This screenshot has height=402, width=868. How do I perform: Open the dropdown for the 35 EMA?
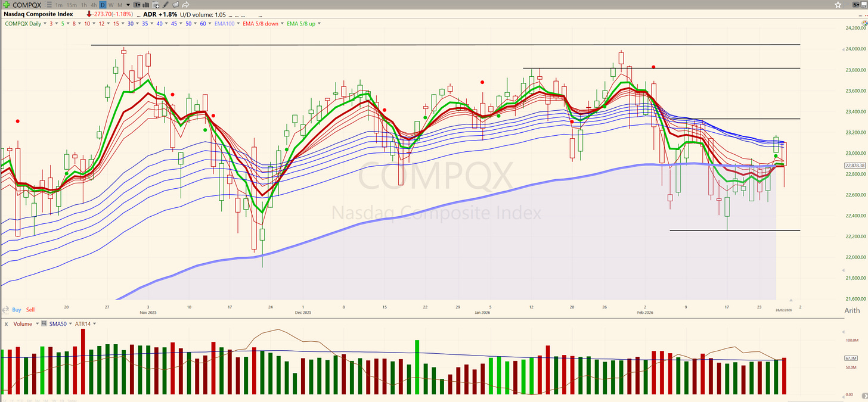(151, 23)
